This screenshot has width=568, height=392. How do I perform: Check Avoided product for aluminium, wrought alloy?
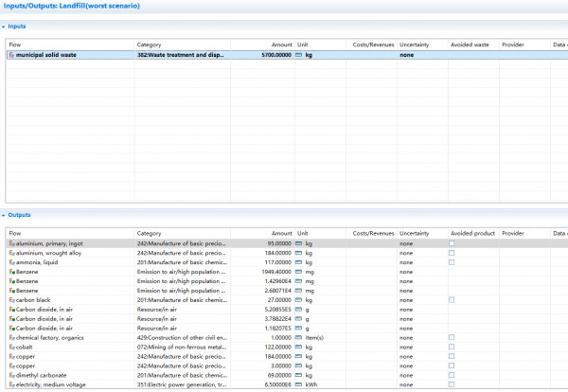(x=452, y=253)
